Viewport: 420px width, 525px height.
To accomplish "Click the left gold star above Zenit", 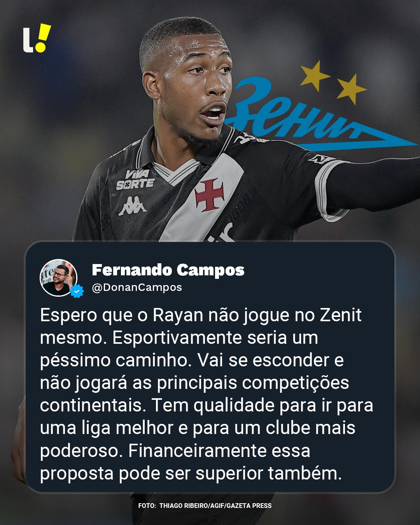I will point(314,75).
